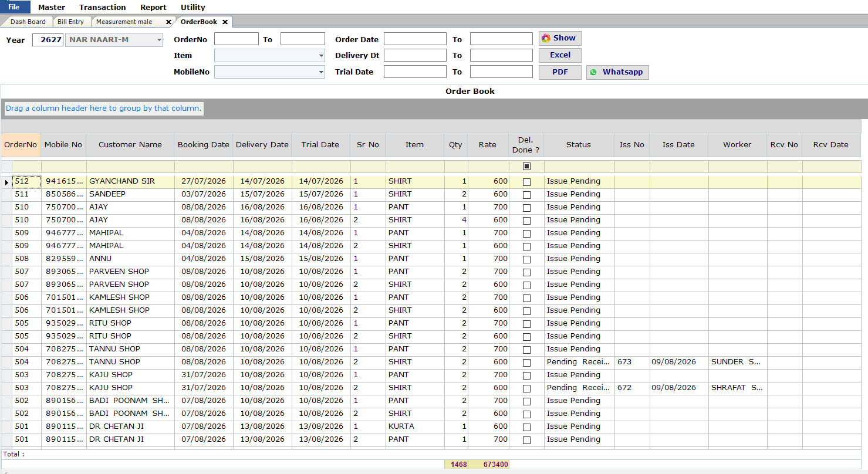This screenshot has width=868, height=474.
Task: Click total amount 673400
Action: 488,465
